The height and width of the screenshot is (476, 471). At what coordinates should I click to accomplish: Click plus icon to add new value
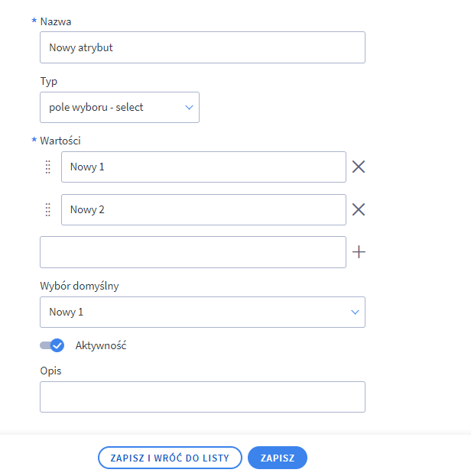pos(358,252)
